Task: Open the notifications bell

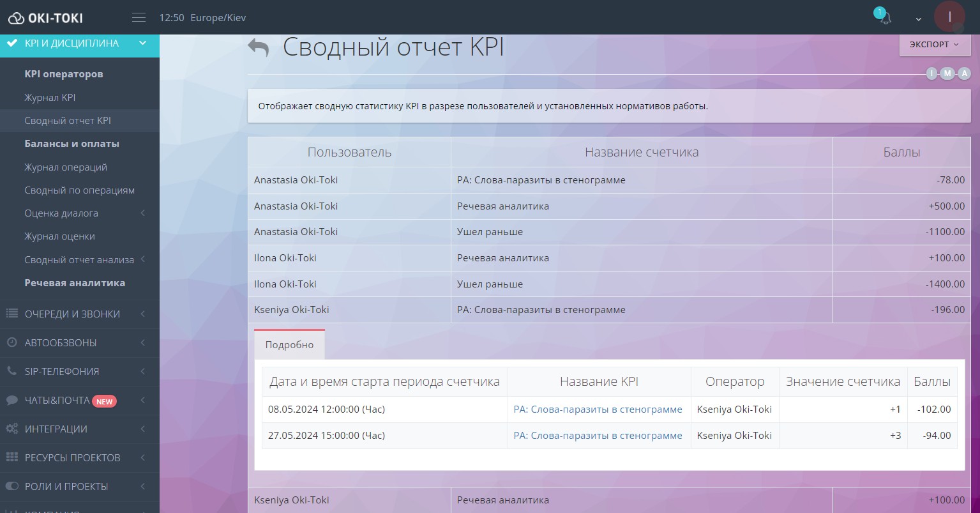Action: [885, 18]
